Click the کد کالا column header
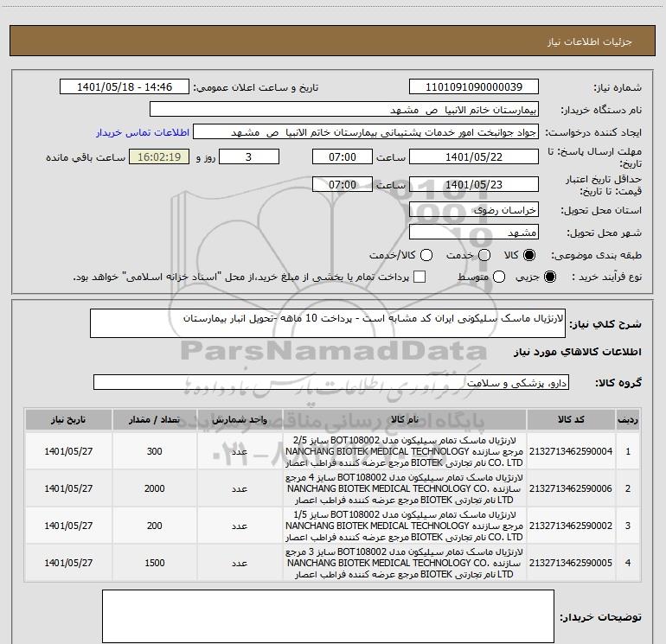Viewport: 666px width, 644px height. pos(571,420)
